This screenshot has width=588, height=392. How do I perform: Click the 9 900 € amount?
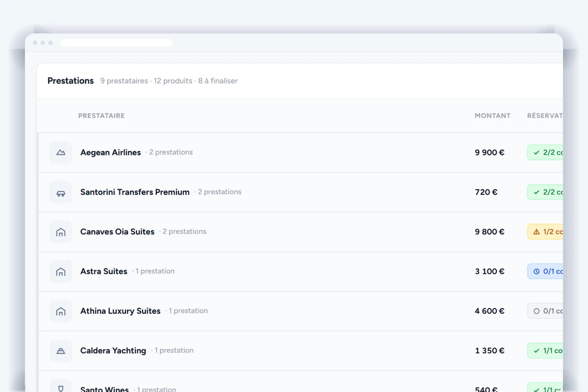point(490,153)
